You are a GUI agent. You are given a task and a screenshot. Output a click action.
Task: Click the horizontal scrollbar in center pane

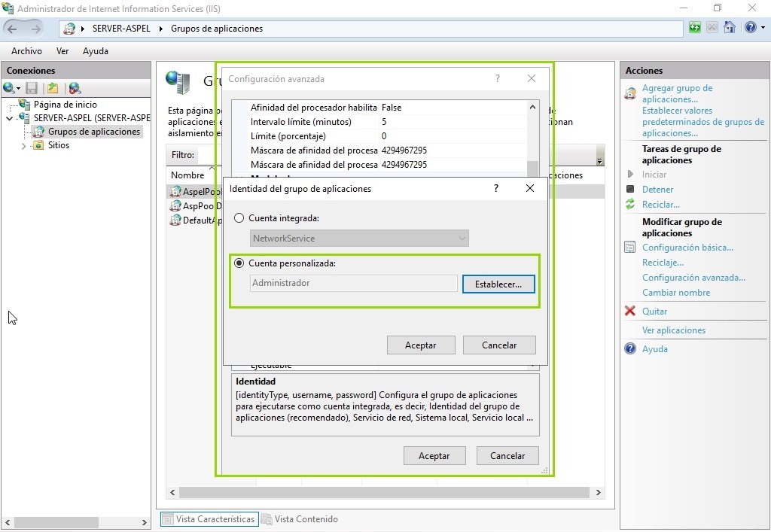(385, 492)
